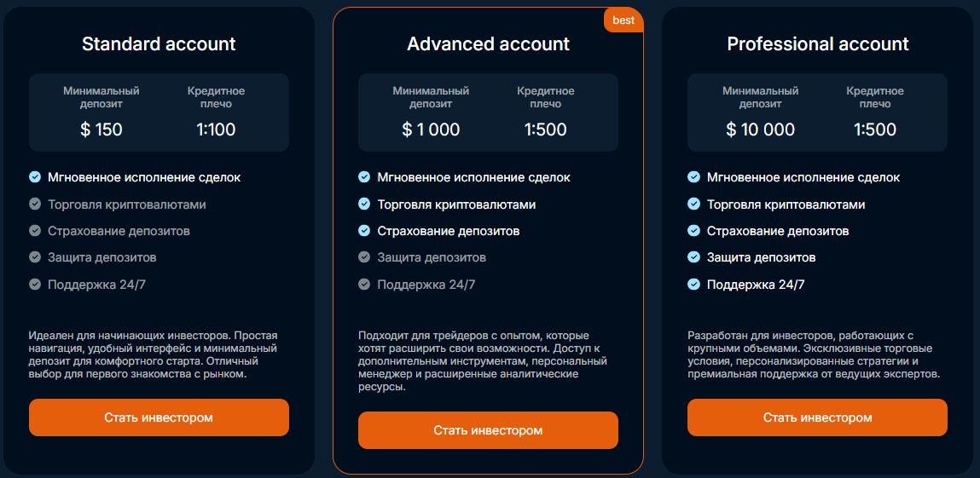Image resolution: width=980 pixels, height=478 pixels.
Task: Click grey checkmark beside Standard 'Поддержка 24/7'
Action: 35,284
